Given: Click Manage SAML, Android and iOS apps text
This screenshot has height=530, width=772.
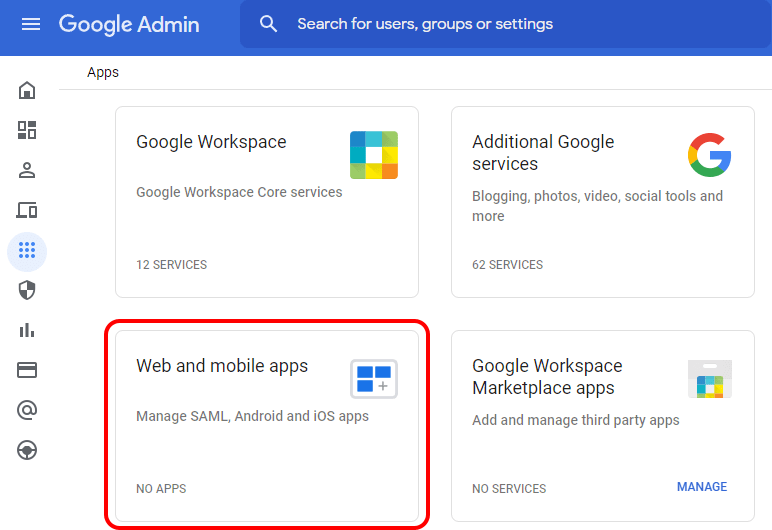Looking at the screenshot, I should click(252, 416).
